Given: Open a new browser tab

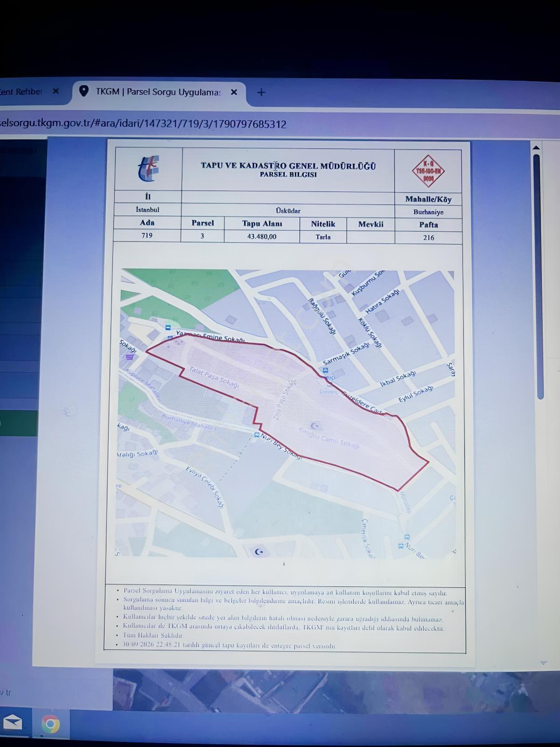Looking at the screenshot, I should tap(261, 92).
